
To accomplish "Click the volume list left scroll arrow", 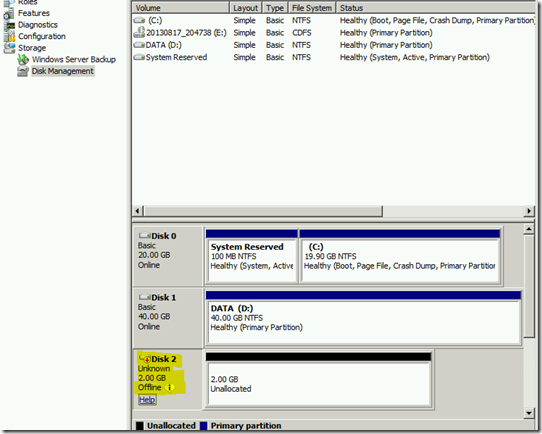I will point(138,211).
